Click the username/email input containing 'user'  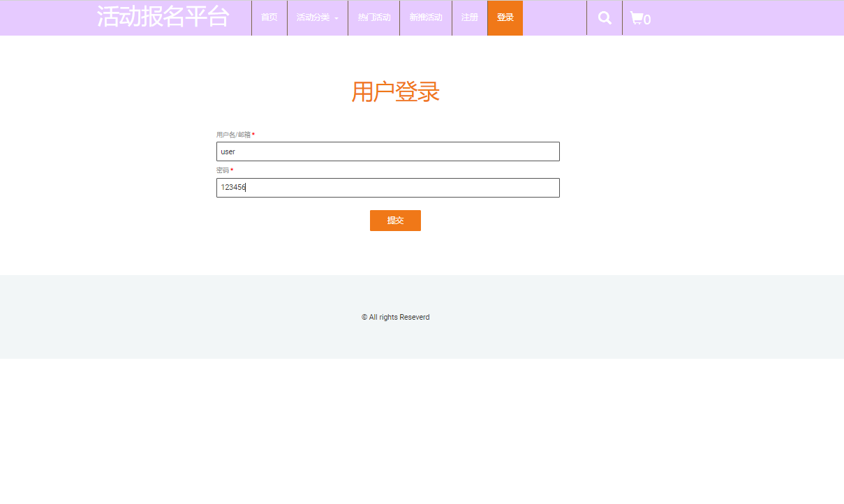click(x=387, y=151)
